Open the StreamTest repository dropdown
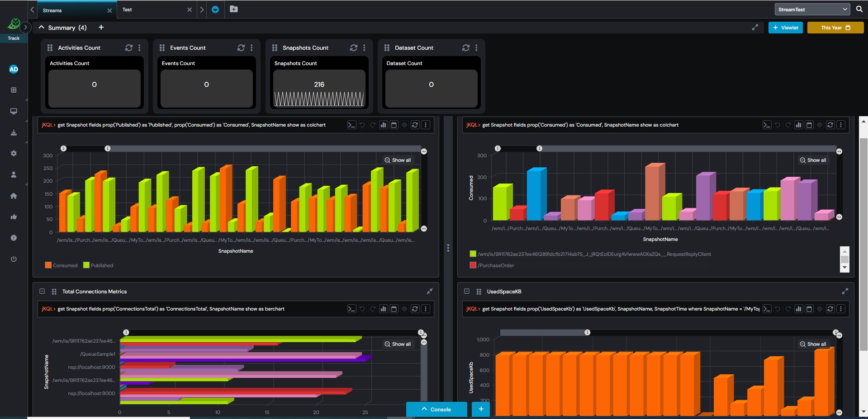Image resolution: width=868 pixels, height=419 pixels. [x=812, y=9]
